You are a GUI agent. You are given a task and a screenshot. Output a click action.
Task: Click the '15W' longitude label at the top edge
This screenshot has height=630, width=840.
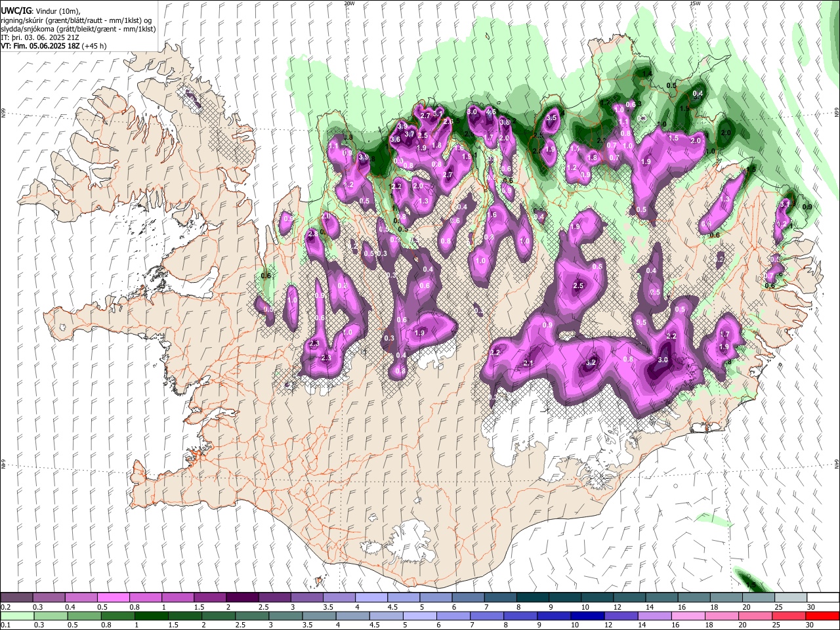pos(694,3)
